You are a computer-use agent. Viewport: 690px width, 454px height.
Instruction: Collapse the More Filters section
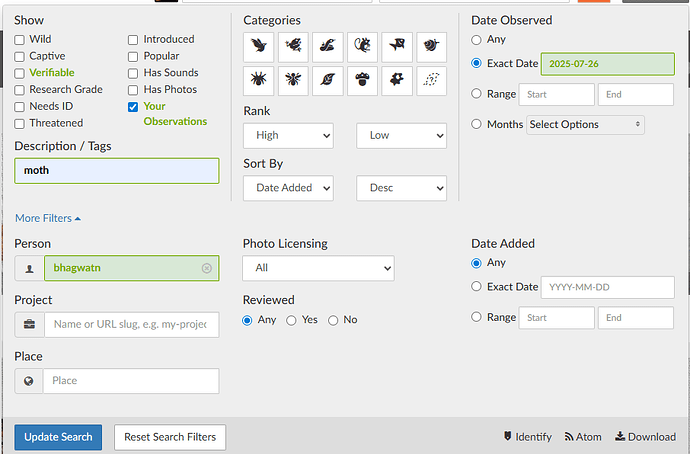48,218
